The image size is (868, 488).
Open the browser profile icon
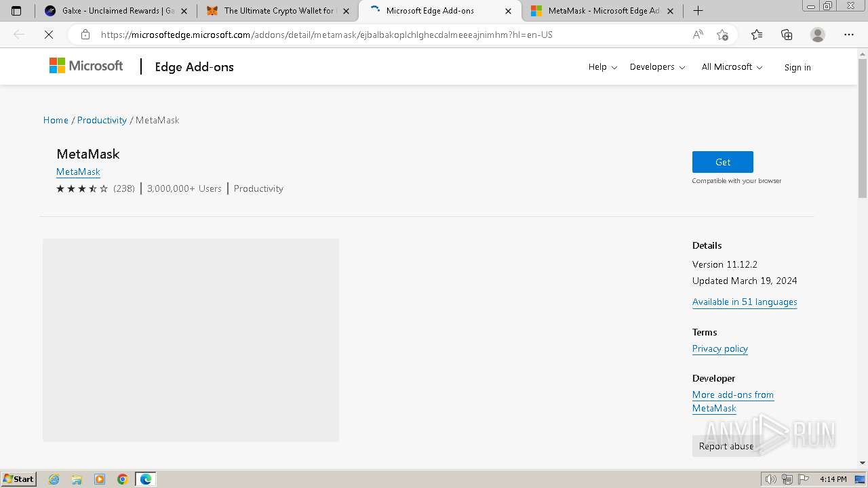(x=818, y=35)
